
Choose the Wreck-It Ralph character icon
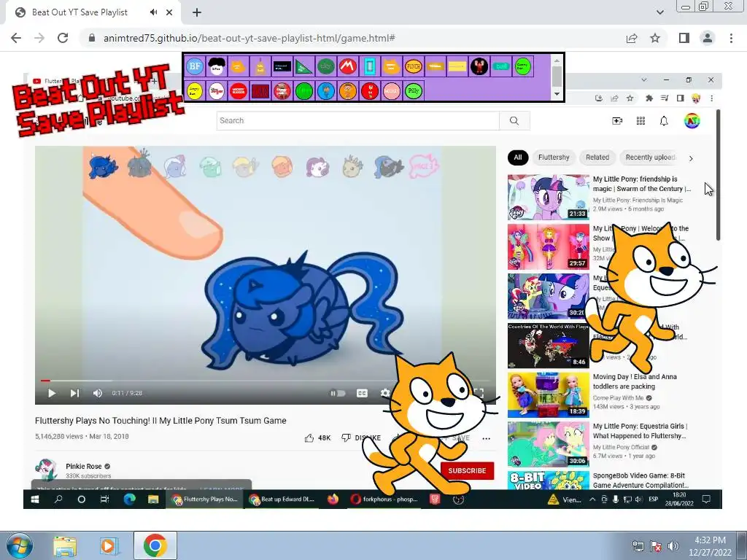(x=479, y=66)
